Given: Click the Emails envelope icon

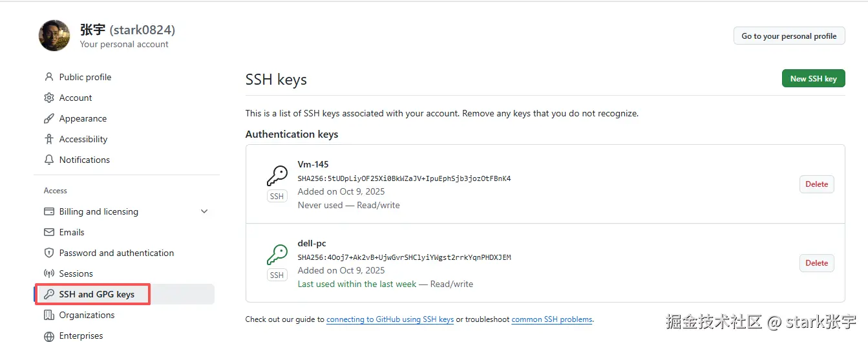Looking at the screenshot, I should coord(49,232).
